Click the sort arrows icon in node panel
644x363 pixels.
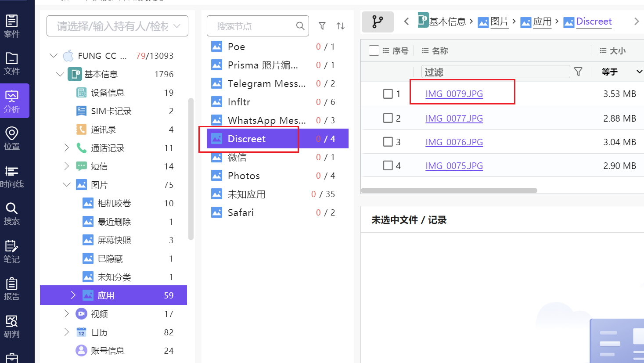click(341, 26)
